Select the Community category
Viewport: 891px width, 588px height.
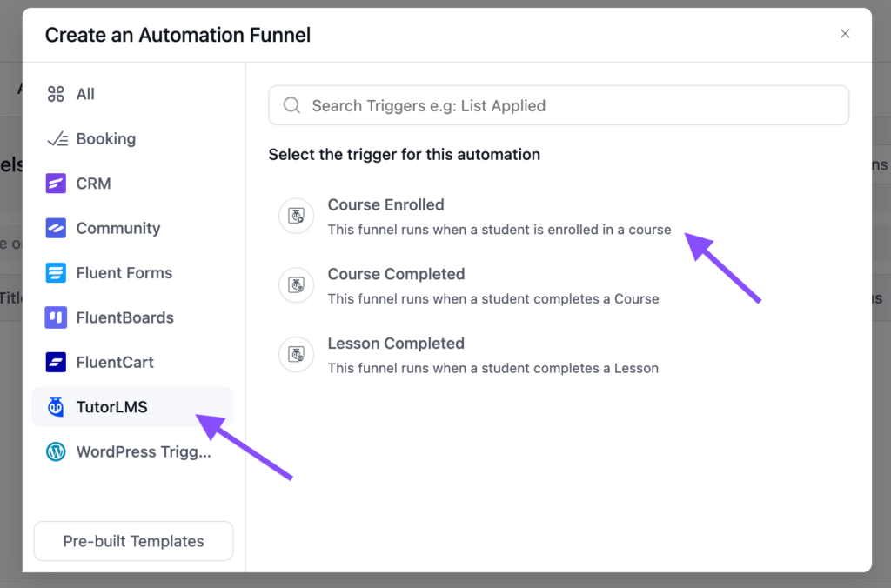(x=132, y=228)
